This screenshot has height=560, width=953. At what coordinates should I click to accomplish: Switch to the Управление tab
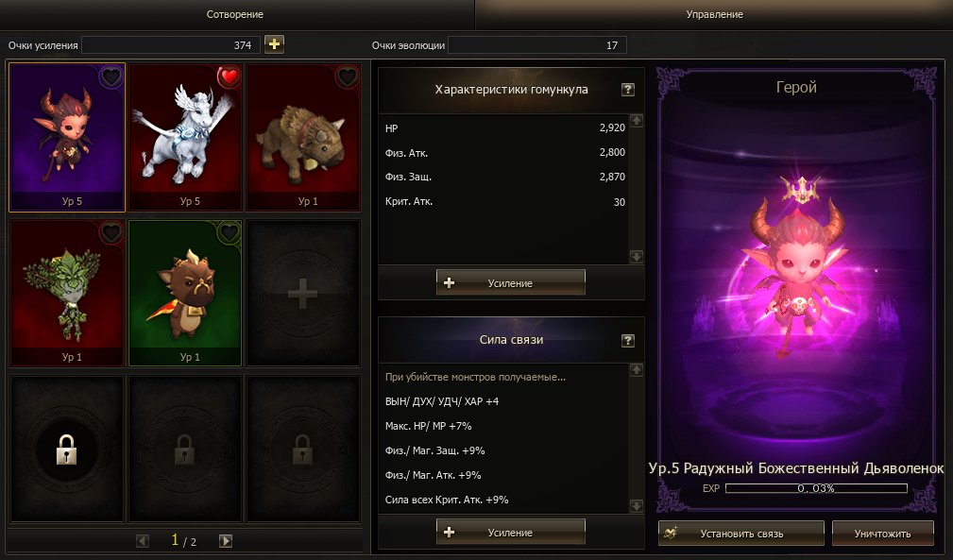click(714, 14)
